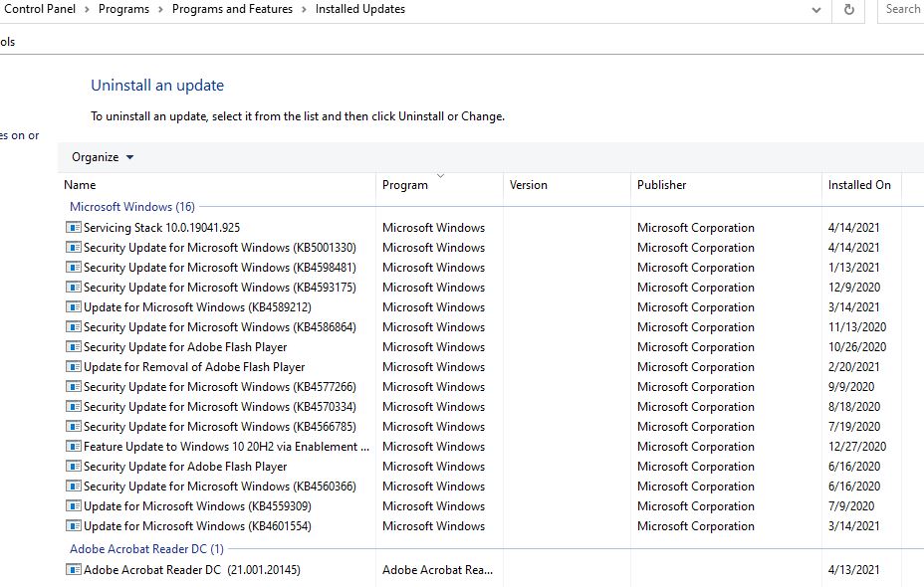Image resolution: width=924 pixels, height=587 pixels.
Task: Click the icon beside KB5001330 security update
Action: point(73,248)
